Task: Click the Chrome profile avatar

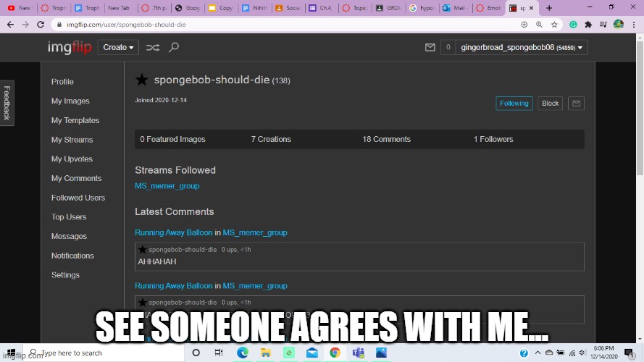Action: (x=619, y=24)
